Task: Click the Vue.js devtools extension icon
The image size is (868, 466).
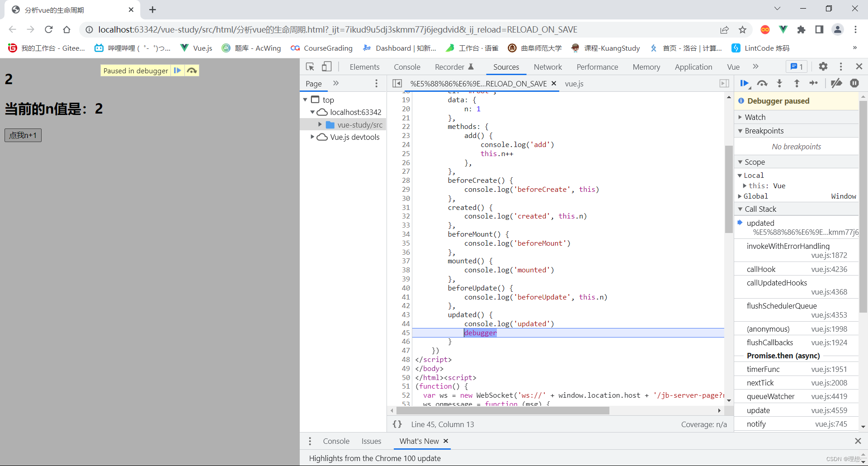Action: tap(783, 29)
